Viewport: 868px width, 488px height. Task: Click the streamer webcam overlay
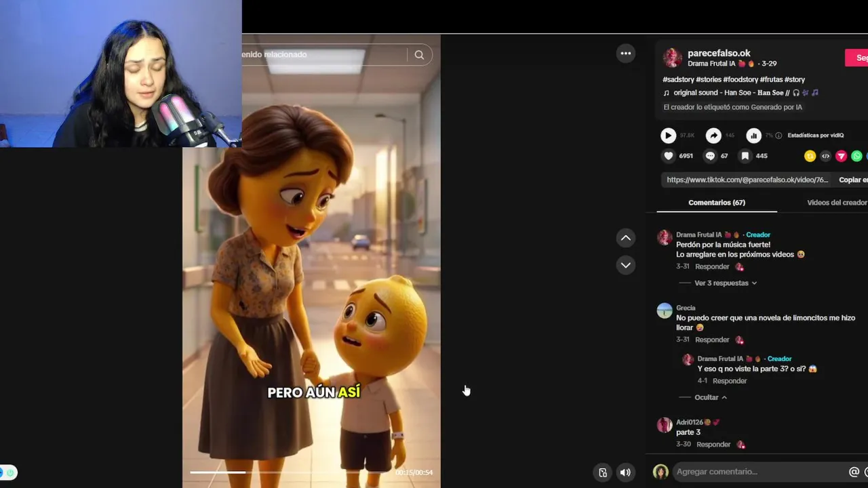pos(121,73)
